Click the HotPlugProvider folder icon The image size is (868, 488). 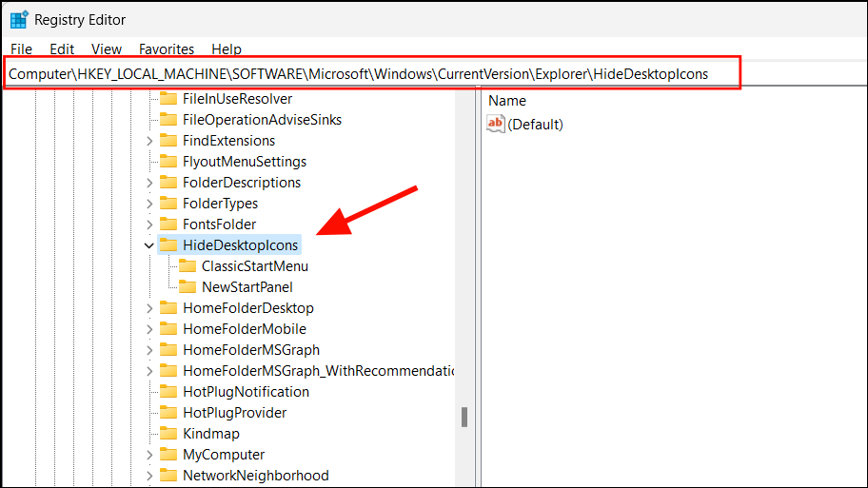(x=168, y=413)
